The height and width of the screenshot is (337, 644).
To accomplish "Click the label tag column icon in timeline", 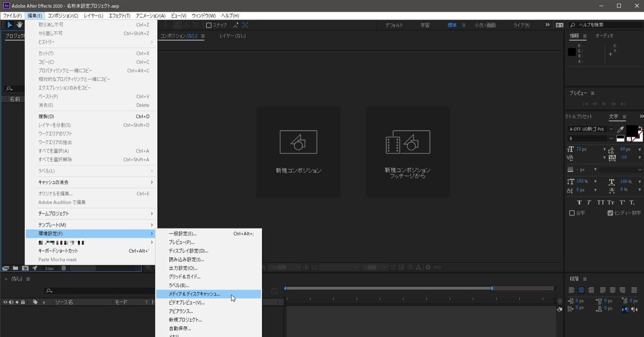I will (35, 302).
